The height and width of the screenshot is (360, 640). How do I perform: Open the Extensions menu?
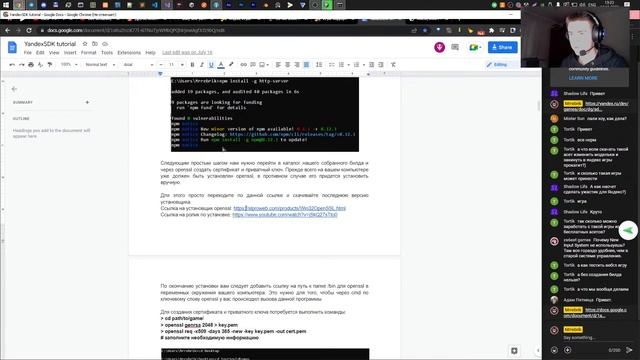[x=129, y=53]
